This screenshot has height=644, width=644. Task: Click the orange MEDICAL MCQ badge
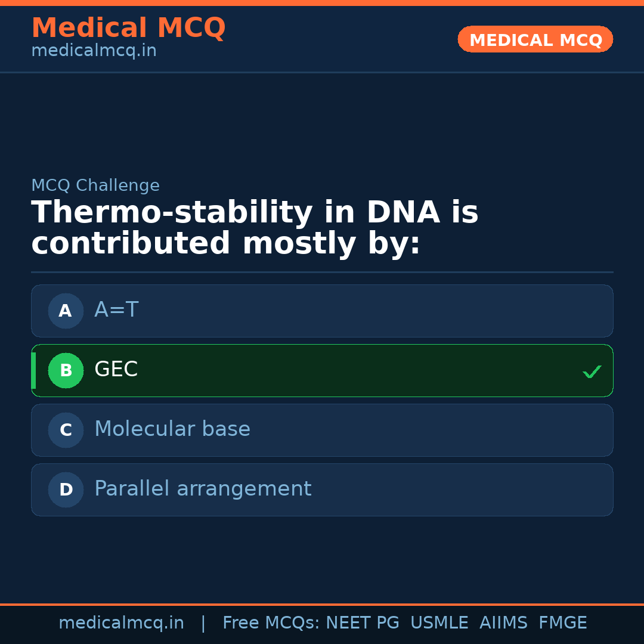[x=535, y=39]
